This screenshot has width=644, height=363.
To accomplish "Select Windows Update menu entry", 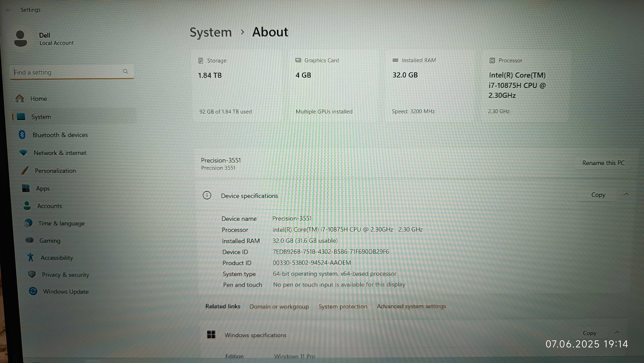I will pos(66,292).
